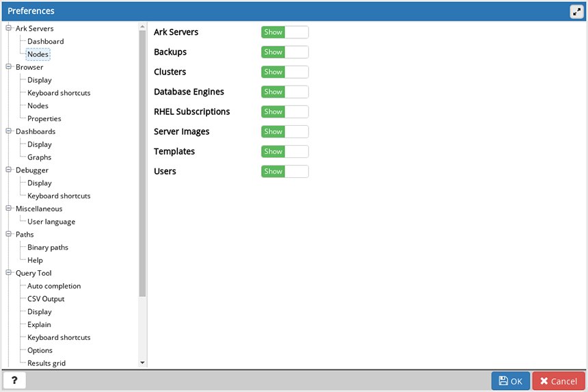Select Display under Query Tool

(x=40, y=312)
